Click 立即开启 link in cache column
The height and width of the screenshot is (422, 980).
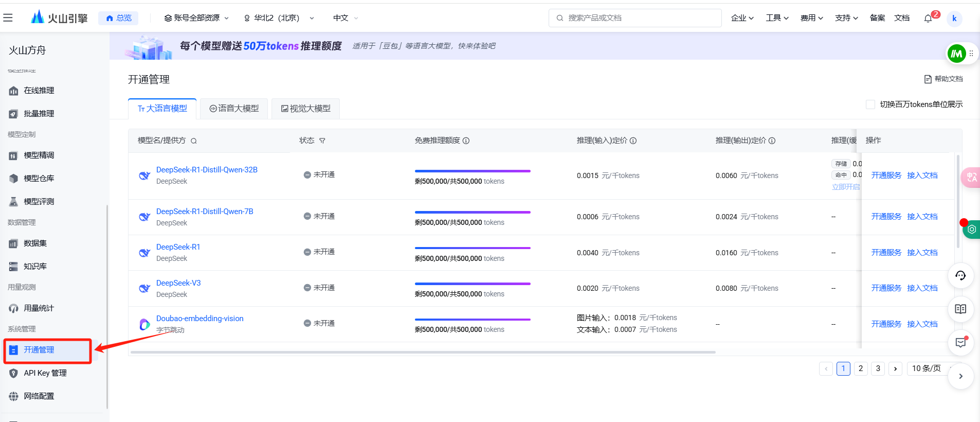click(846, 187)
